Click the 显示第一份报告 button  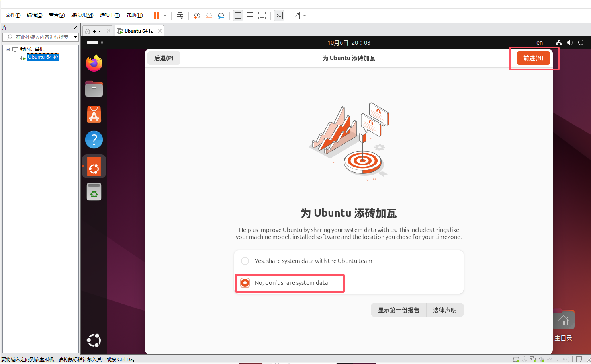click(399, 310)
